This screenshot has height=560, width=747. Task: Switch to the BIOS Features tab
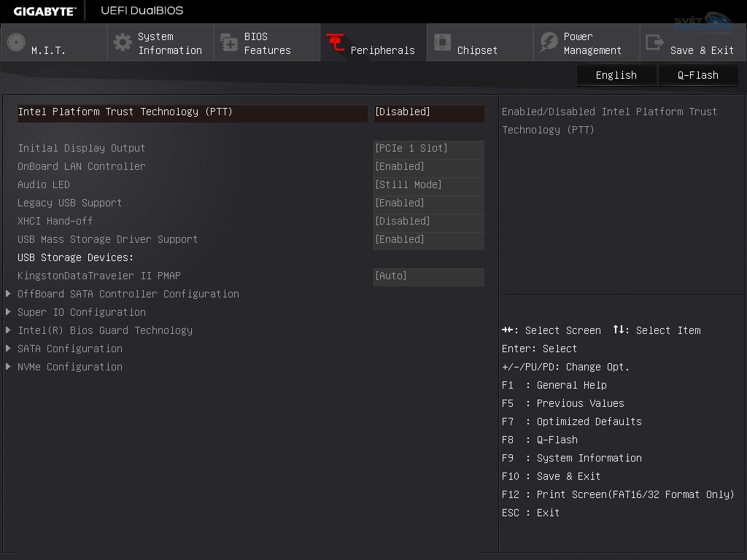(267, 43)
